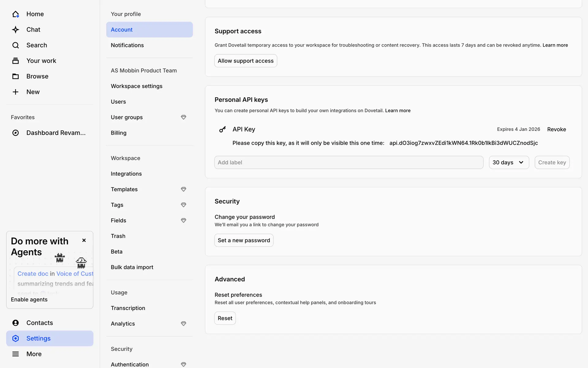Screen dimensions: 588x368
Task: Open the Notifications settings page
Action: coord(127,45)
